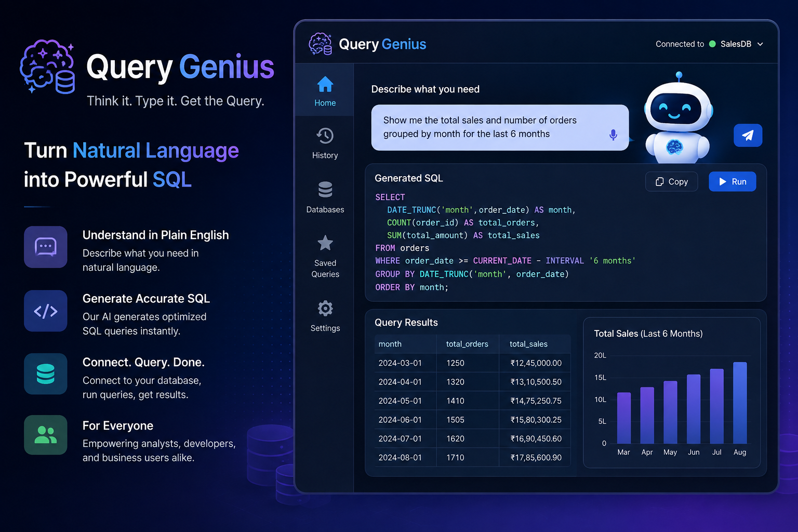Click the teal database Connect icon

(x=46, y=374)
